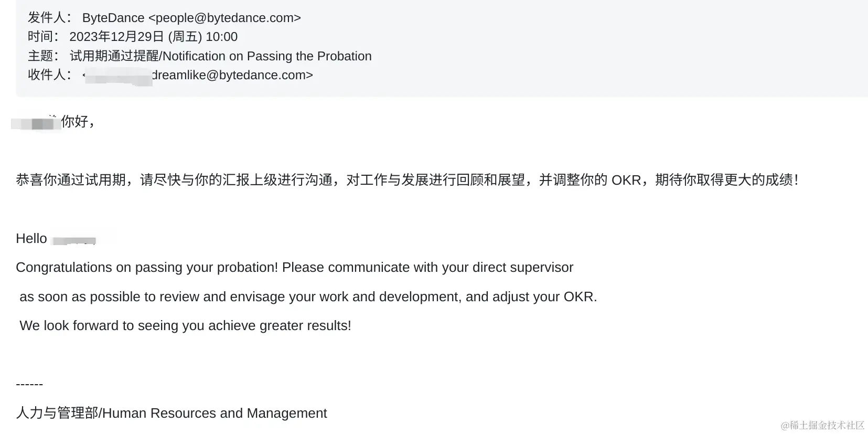Click the Human Resources and Management signature
868x434 pixels.
(x=172, y=413)
